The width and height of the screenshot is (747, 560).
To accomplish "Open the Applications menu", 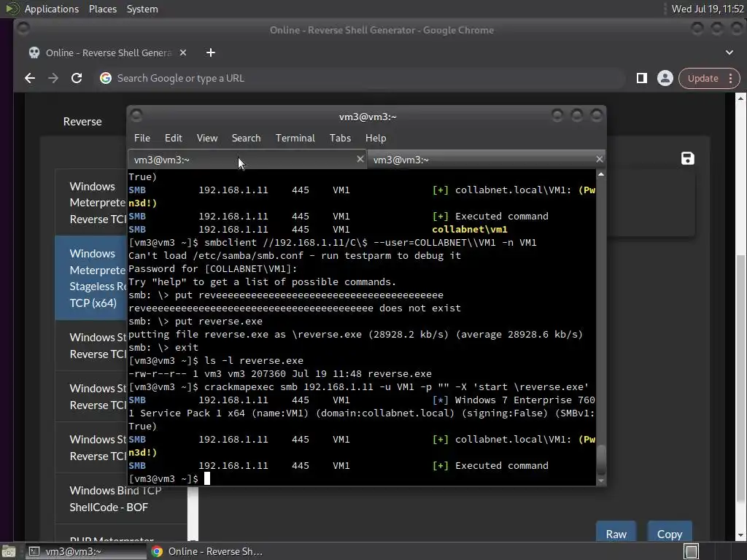I will (51, 9).
